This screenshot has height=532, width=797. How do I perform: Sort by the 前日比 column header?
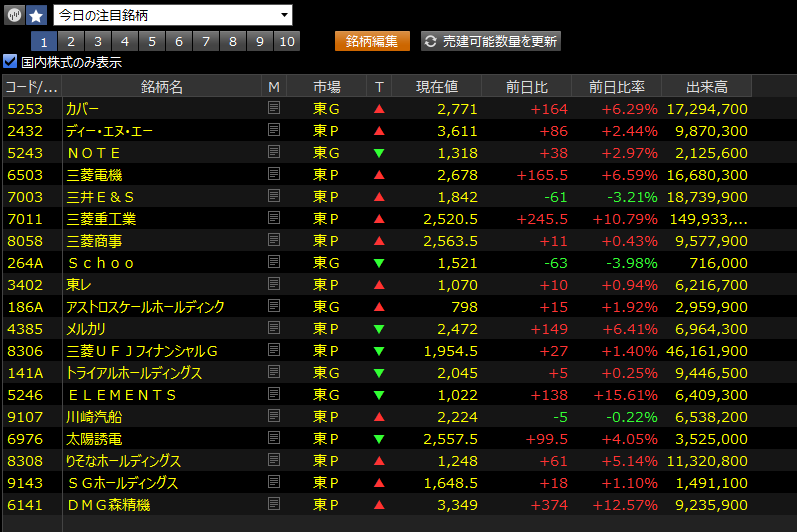527,87
